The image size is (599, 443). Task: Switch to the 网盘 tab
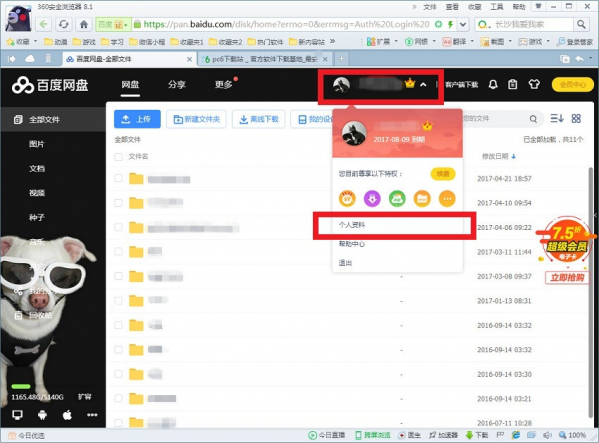click(130, 85)
